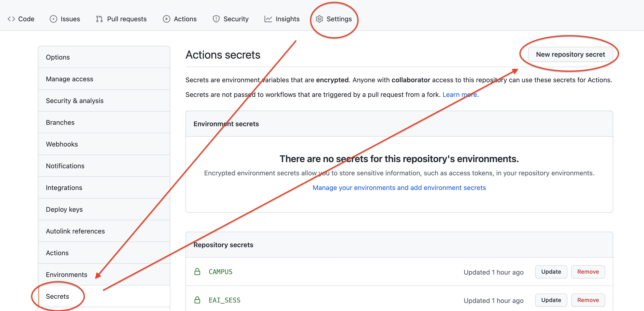This screenshot has height=311, width=644.
Task: Create a New repository secret
Action: (570, 54)
